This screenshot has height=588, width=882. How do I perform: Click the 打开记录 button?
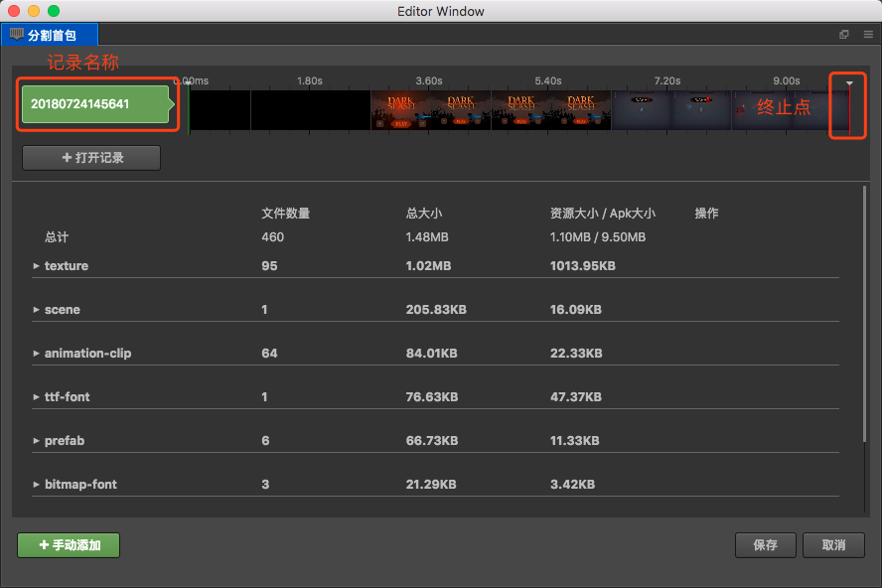(x=91, y=158)
